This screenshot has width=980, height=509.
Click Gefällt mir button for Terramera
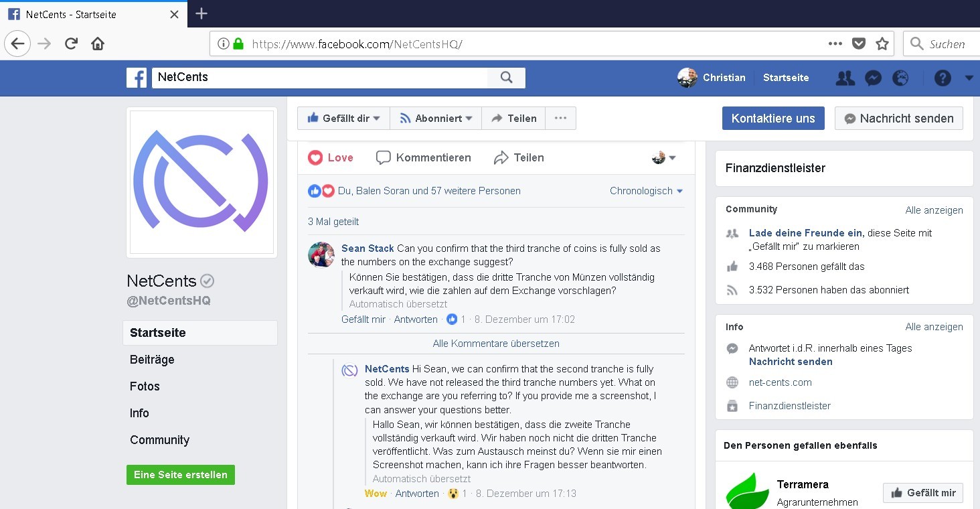[x=922, y=493]
